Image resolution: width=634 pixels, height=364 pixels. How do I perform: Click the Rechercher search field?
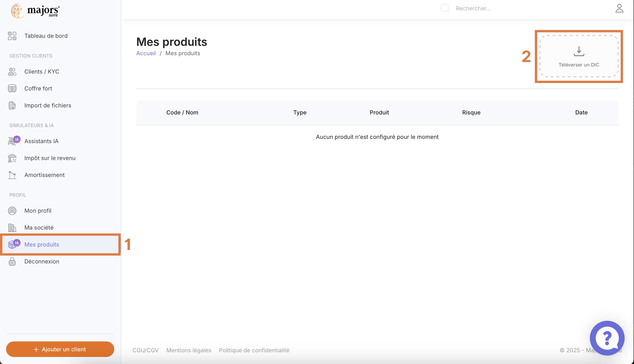click(x=488, y=8)
